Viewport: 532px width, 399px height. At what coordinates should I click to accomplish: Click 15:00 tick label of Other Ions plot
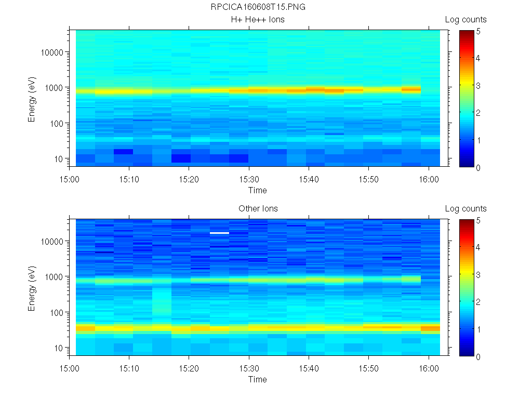[x=69, y=368]
